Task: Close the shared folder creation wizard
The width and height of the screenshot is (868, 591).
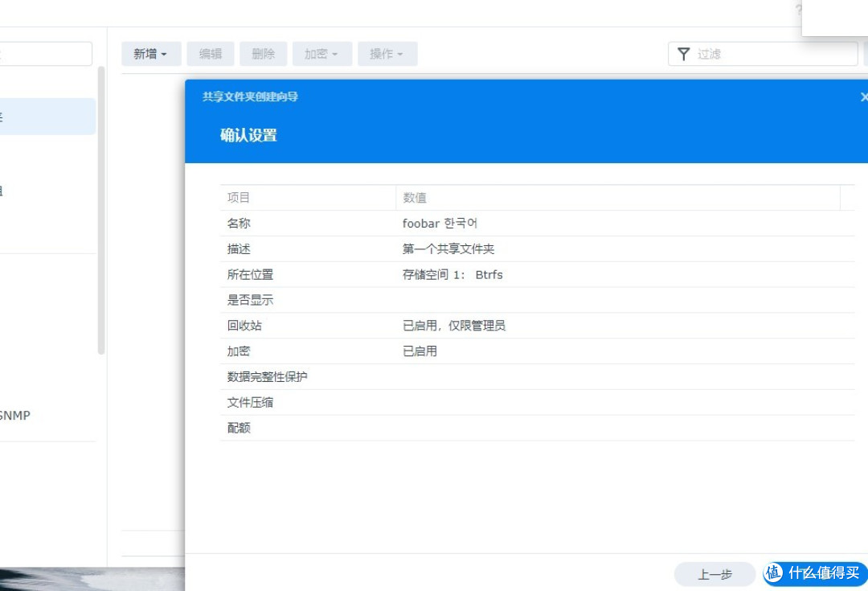Action: coord(863,96)
